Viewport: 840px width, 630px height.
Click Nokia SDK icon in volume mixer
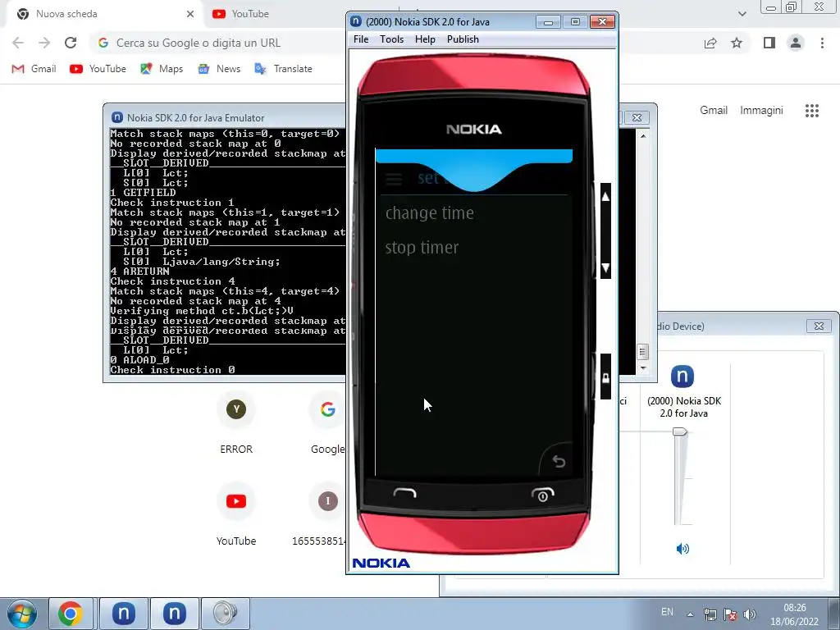[x=682, y=376]
